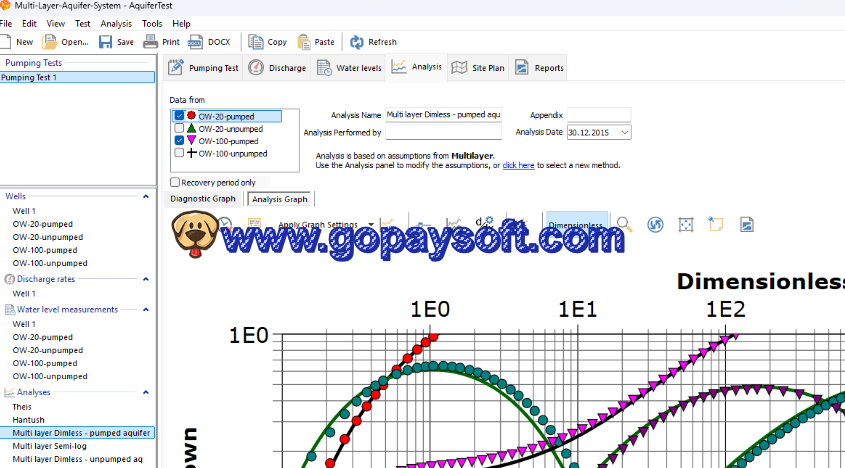Uncheck the OW-20-pumped data checkbox

pyautogui.click(x=179, y=116)
